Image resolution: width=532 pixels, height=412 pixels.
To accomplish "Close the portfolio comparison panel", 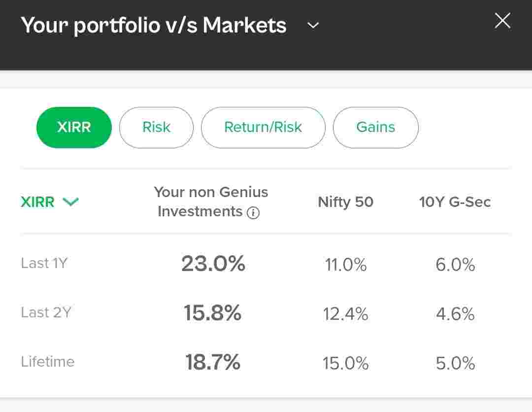I will 502,21.
